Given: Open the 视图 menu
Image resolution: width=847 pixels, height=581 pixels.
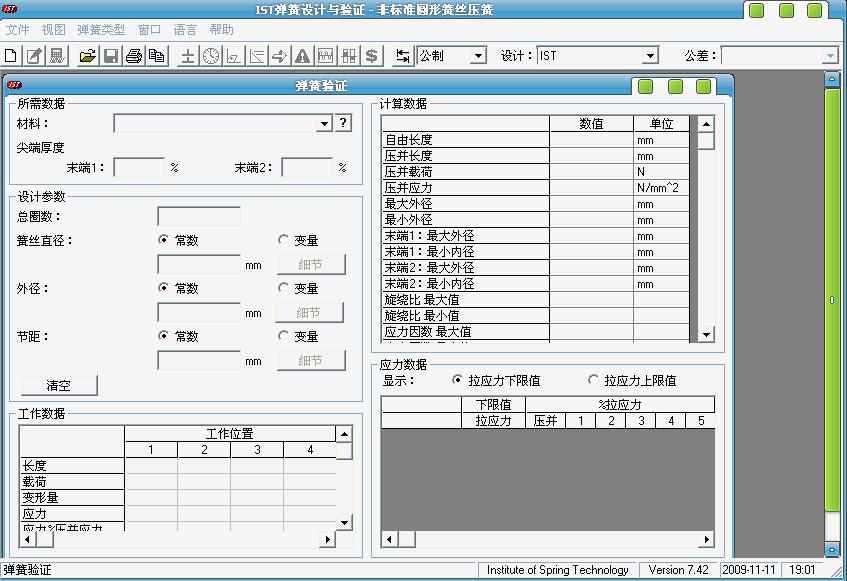Looking at the screenshot, I should coord(53,30).
